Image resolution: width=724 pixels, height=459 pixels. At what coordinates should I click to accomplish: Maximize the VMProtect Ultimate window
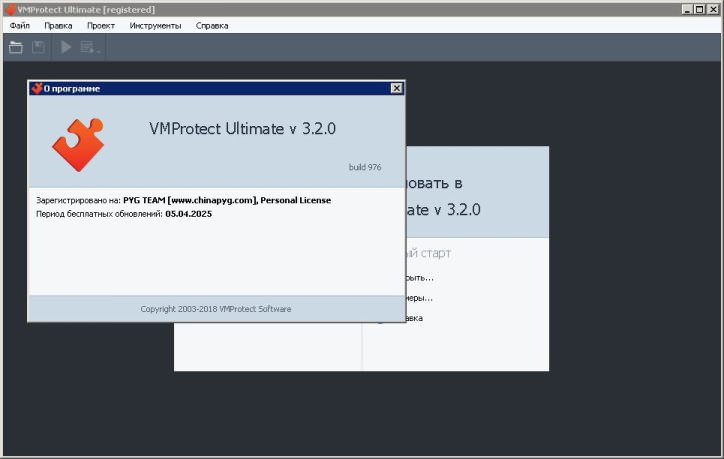700,9
